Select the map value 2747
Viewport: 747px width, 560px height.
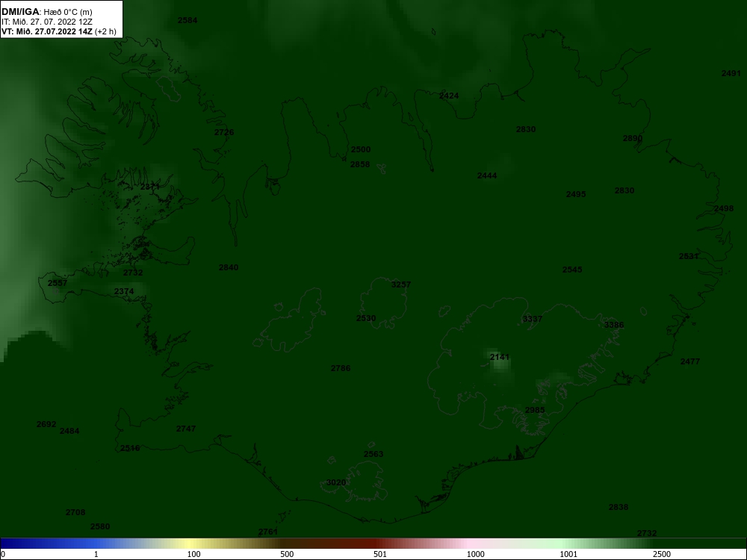coord(186,428)
